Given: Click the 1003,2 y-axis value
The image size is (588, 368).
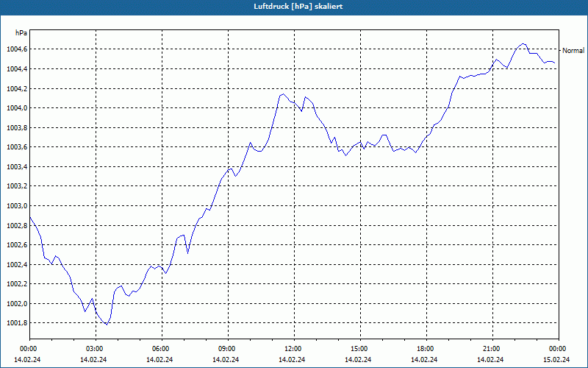Looking at the screenshot, I should coord(16,186).
